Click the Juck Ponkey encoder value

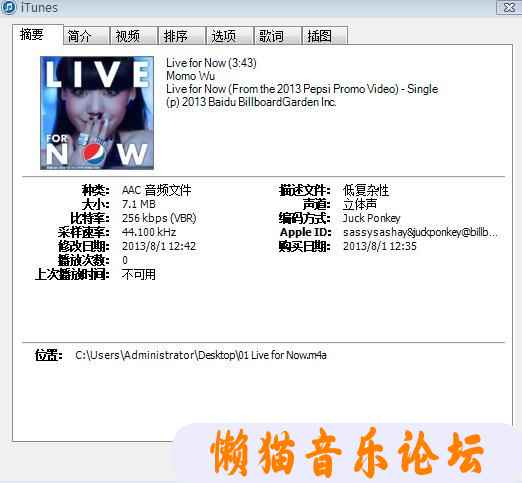372,218
